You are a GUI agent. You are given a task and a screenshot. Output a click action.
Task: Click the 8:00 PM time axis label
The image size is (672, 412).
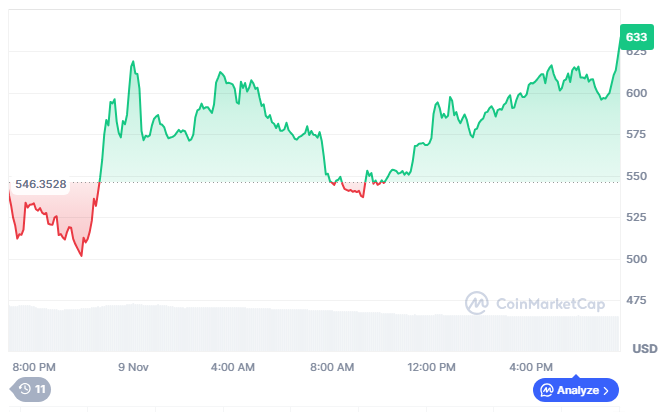pos(33,367)
